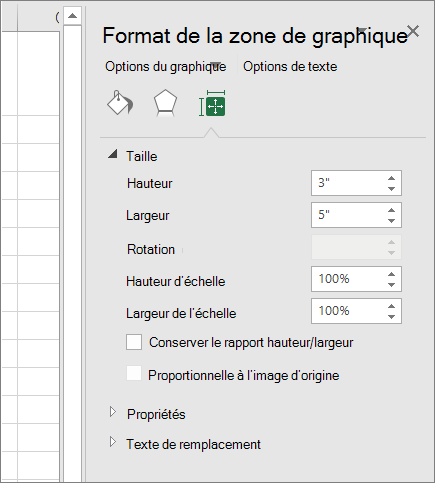Viewport: 435px width, 483px height.
Task: Click the Largeur de l'échelle label
Action: 181,313
